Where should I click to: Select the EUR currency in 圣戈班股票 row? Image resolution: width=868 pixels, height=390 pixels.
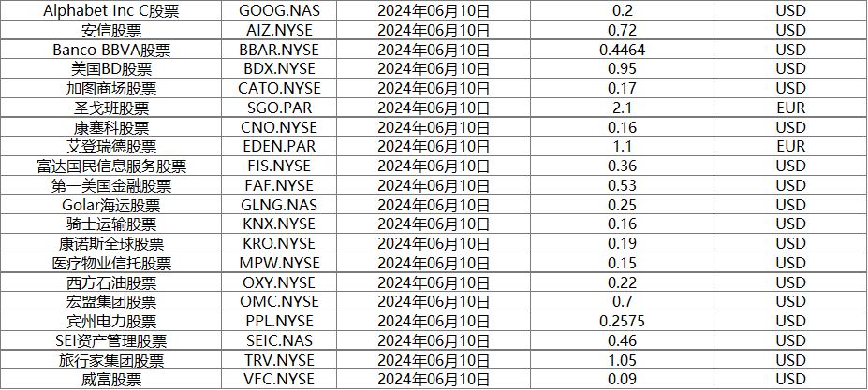pyautogui.click(x=791, y=108)
